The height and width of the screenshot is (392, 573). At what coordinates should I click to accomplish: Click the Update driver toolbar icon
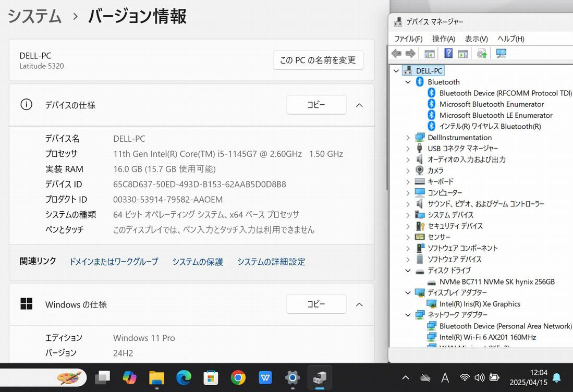pyautogui.click(x=482, y=53)
